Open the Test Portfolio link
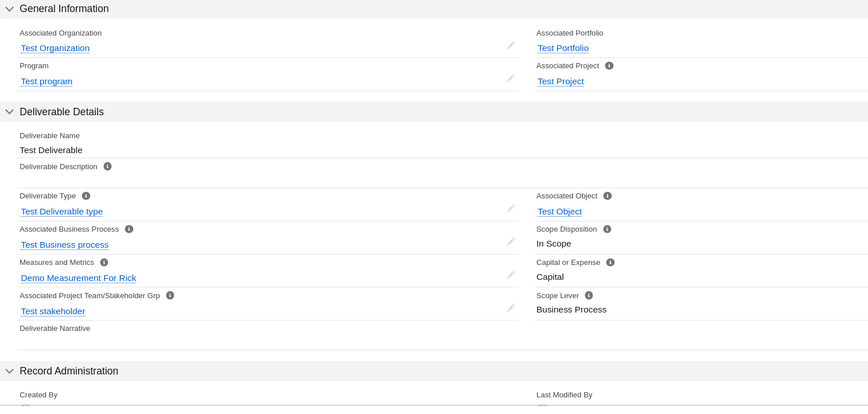 coord(563,48)
